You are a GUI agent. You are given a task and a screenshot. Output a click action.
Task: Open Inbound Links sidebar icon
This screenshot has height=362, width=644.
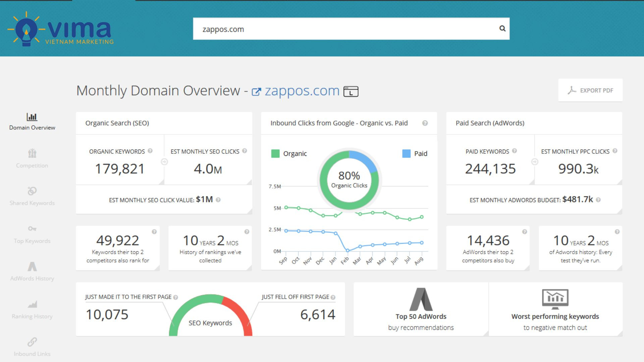[32, 342]
